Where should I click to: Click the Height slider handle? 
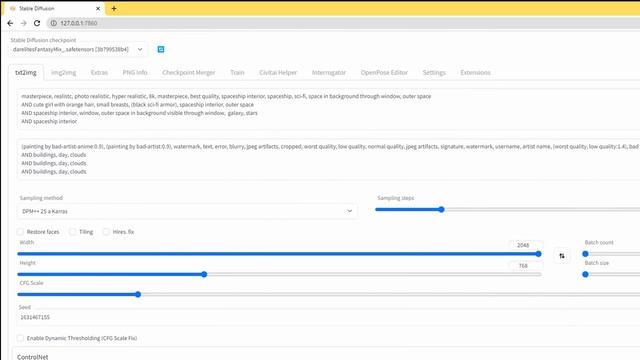[204, 274]
